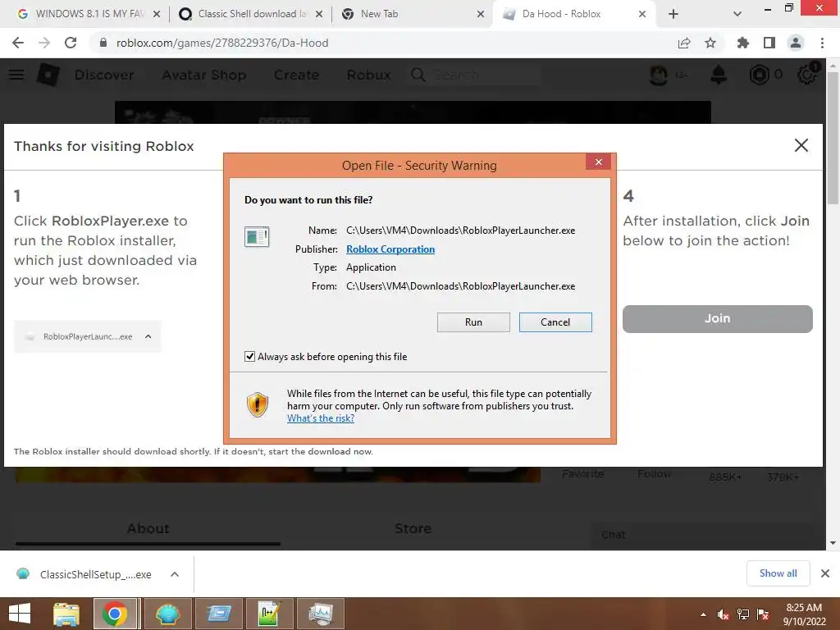Close the Open File Security Warning dialog
This screenshot has width=840, height=630.
tap(598, 162)
